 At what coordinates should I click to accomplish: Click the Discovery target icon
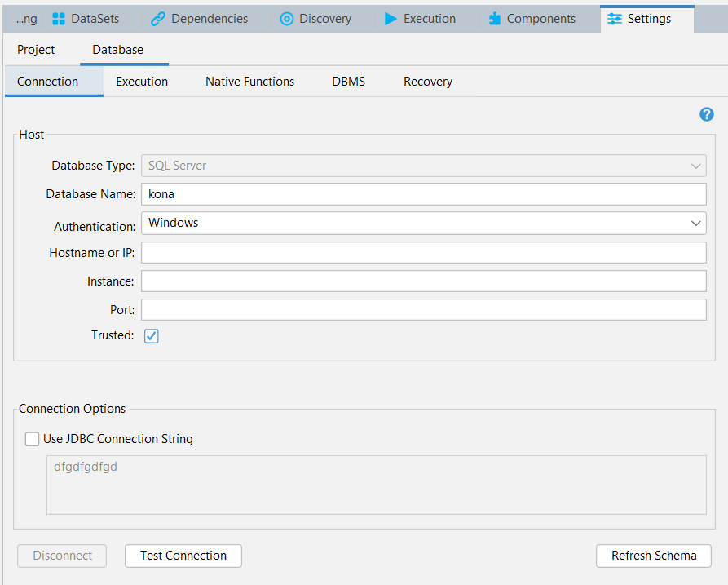[x=287, y=19]
